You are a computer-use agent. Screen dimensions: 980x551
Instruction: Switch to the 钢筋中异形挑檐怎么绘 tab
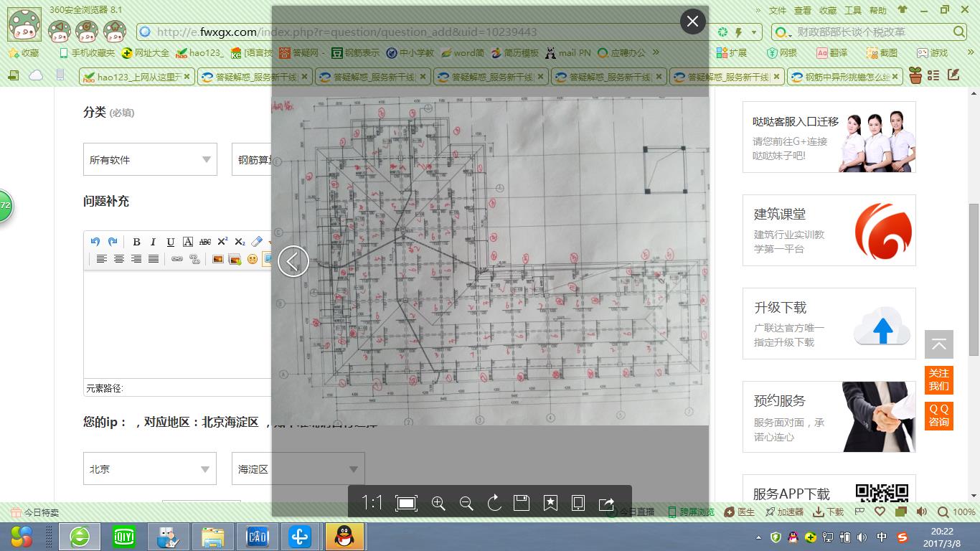[845, 77]
